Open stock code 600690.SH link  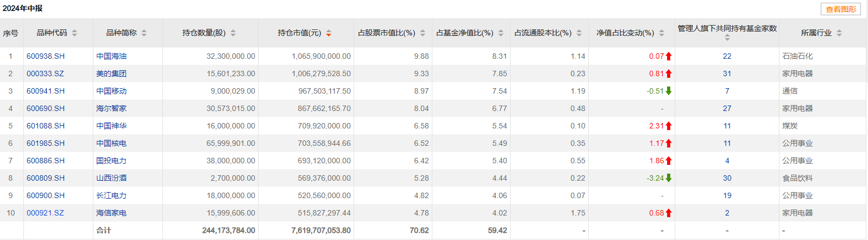coord(46,108)
